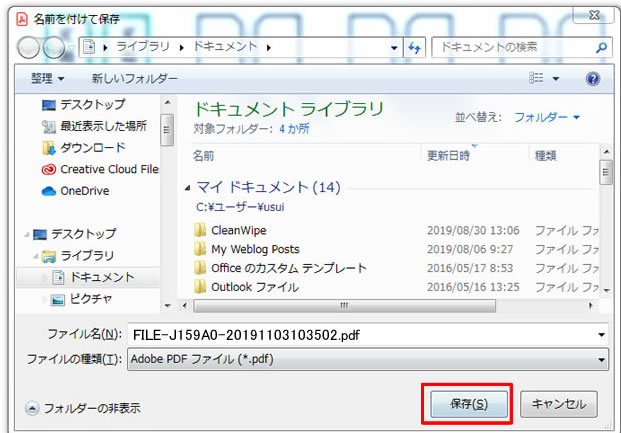
Task: Open the 4 か所 locations link
Action: point(294,129)
